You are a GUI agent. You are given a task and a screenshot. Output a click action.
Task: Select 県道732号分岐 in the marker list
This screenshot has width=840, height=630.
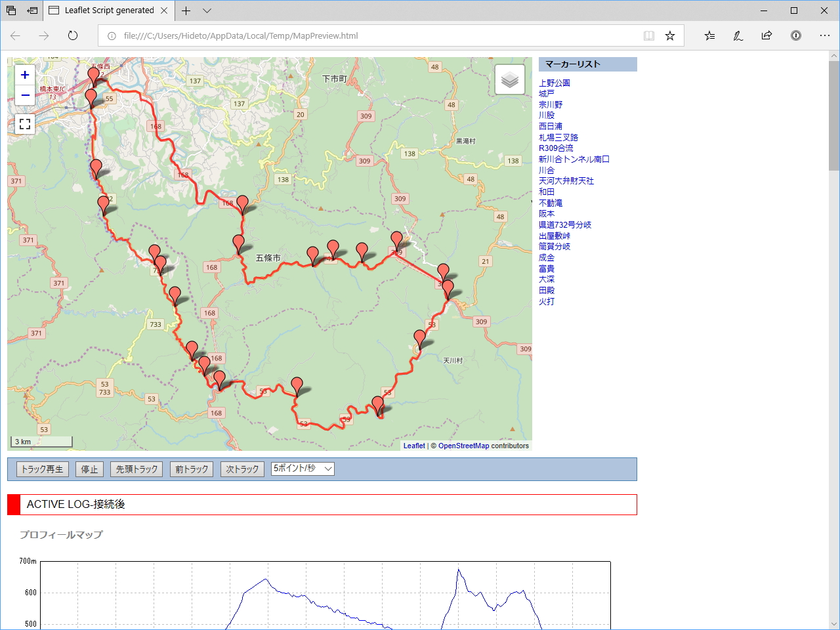[565, 225]
